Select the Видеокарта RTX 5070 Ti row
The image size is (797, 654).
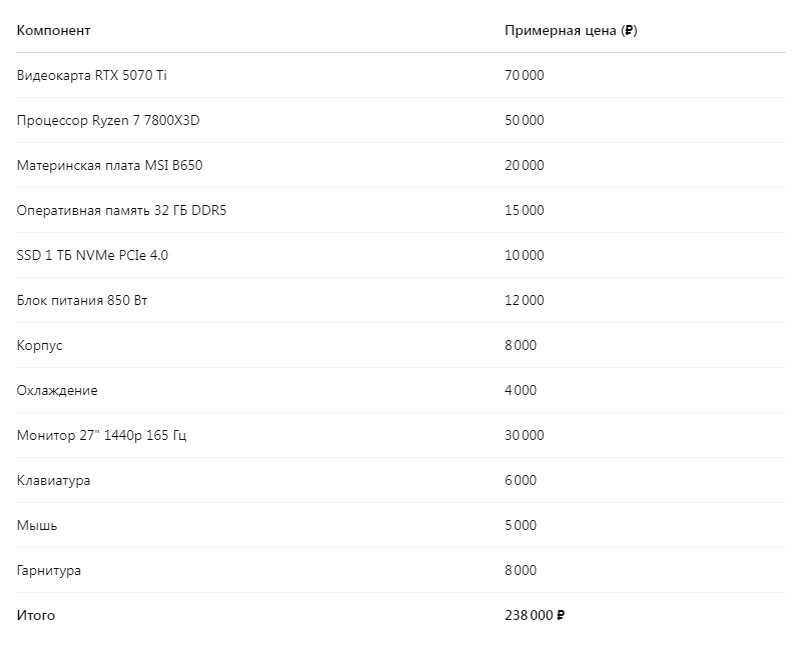pyautogui.click(x=401, y=75)
